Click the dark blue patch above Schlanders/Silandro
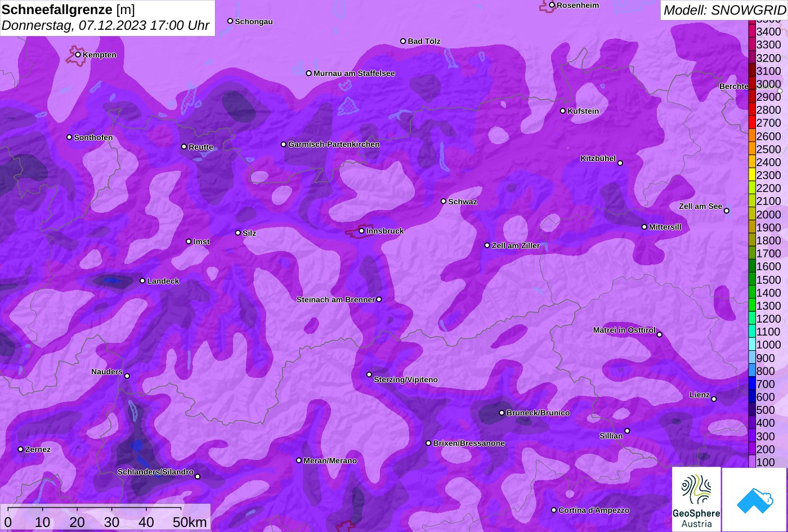The image size is (788, 532). pos(137,446)
